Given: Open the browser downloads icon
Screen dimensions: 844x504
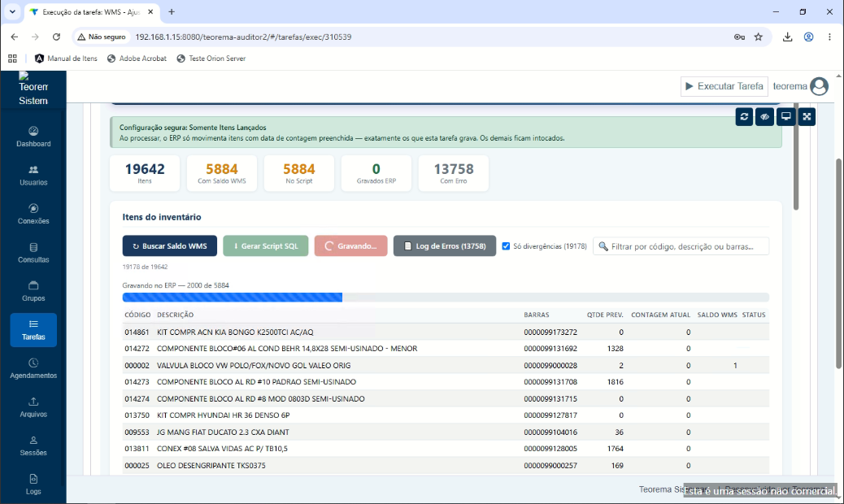Looking at the screenshot, I should (x=787, y=37).
